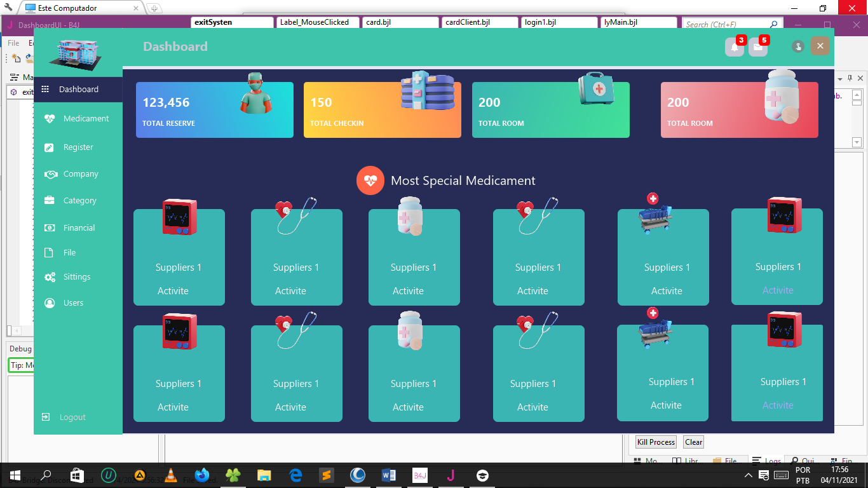This screenshot has width=868, height=488.
Task: Switch to the exitSysten tab in B4J
Action: pyautogui.click(x=233, y=22)
